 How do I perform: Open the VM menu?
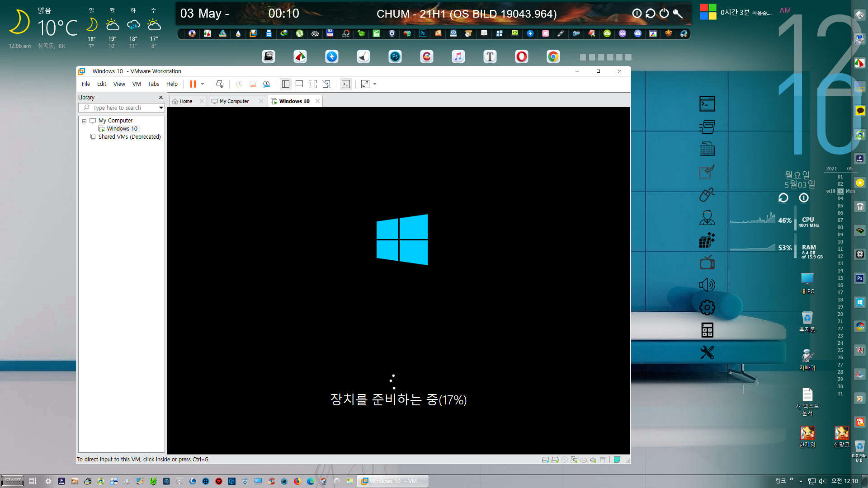coord(137,84)
